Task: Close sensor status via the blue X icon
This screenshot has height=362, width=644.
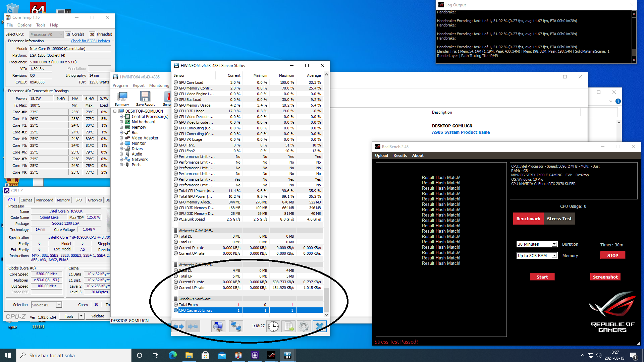Action: [320, 326]
